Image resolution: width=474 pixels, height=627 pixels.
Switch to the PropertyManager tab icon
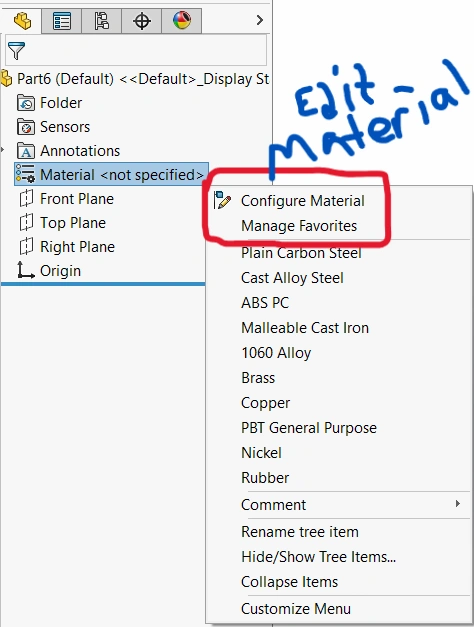tap(62, 21)
